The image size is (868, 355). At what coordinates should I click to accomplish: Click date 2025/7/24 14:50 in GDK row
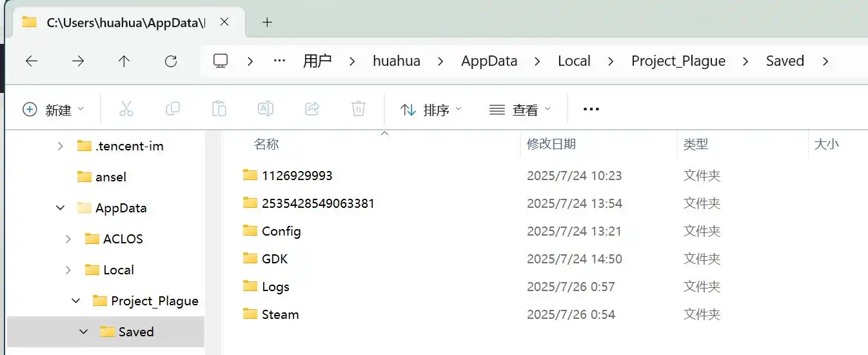pos(575,259)
